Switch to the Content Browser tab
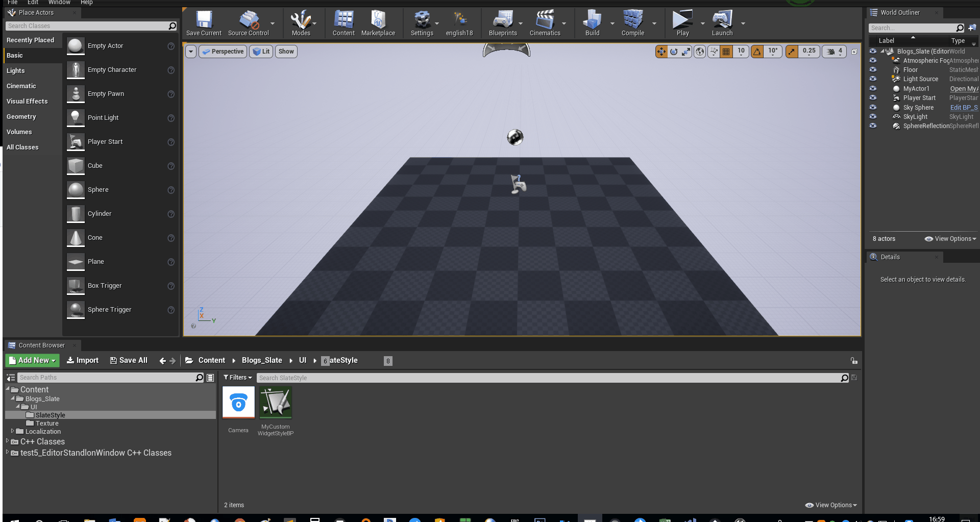Image resolution: width=980 pixels, height=522 pixels. [x=42, y=345]
